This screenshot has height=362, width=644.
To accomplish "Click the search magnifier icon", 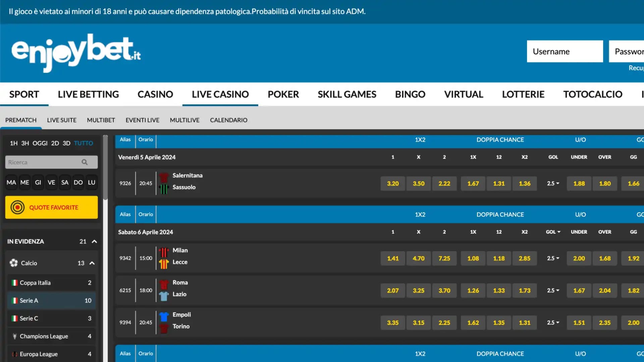I will [85, 162].
